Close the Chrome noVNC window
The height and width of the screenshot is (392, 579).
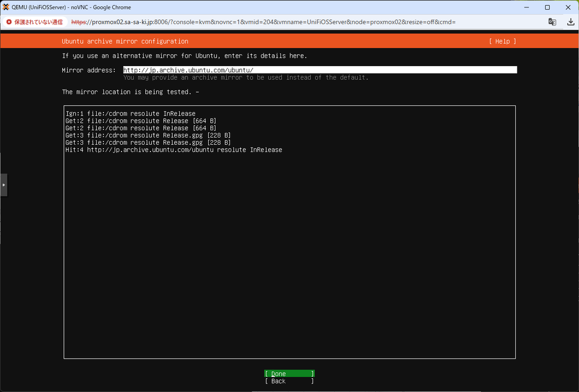pyautogui.click(x=568, y=7)
